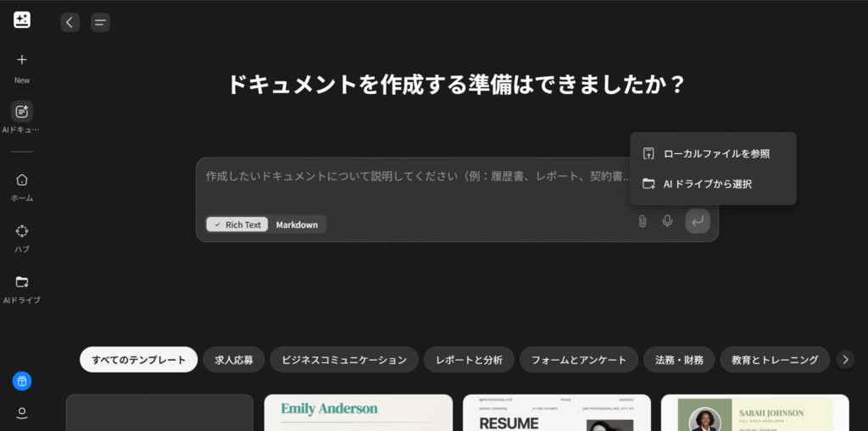Click the microphone voice input icon
The width and height of the screenshot is (868, 431).
coord(668,221)
